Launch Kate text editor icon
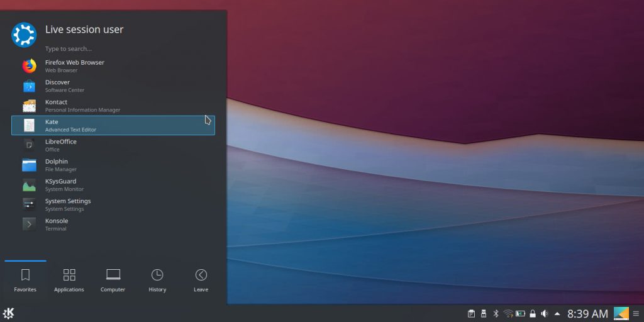644x322 pixels. click(x=29, y=125)
